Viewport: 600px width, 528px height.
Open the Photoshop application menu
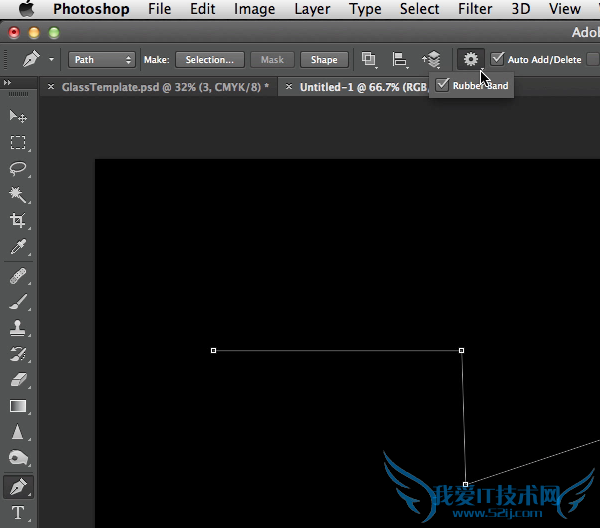tap(91, 8)
